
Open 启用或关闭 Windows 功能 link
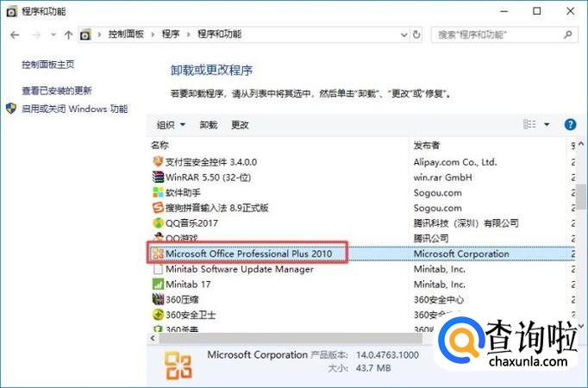(74, 110)
